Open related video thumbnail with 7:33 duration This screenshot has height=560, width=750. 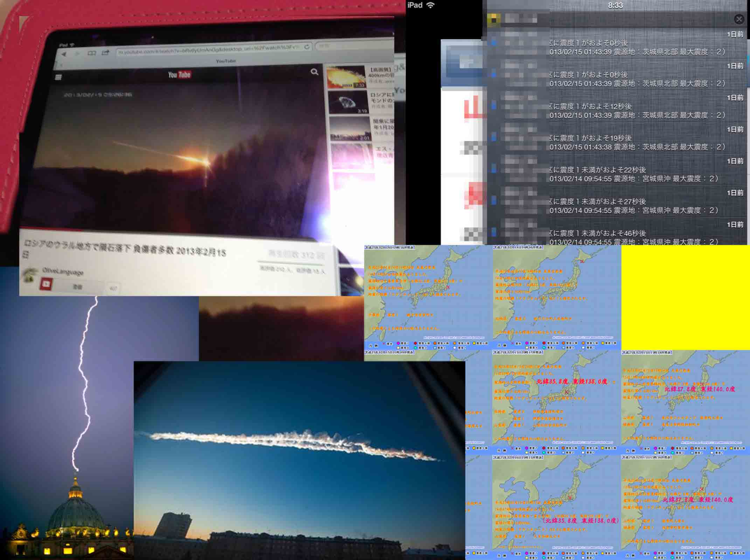coord(346,77)
